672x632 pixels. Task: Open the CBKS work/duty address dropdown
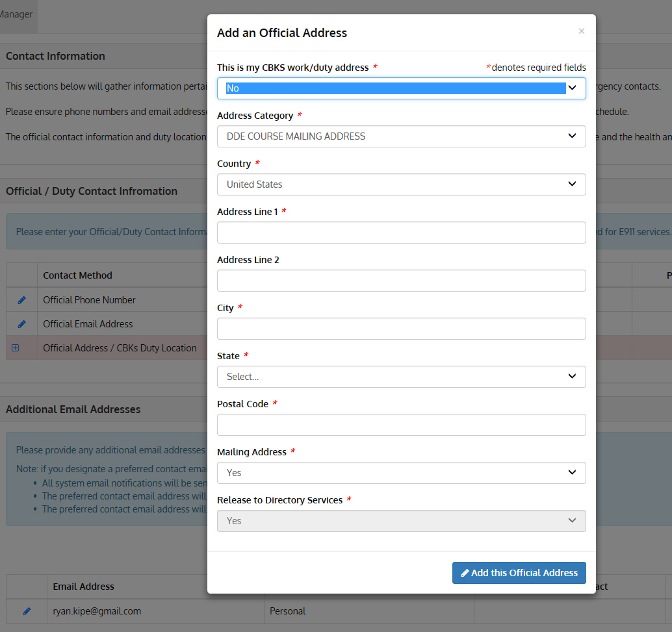pyautogui.click(x=401, y=88)
